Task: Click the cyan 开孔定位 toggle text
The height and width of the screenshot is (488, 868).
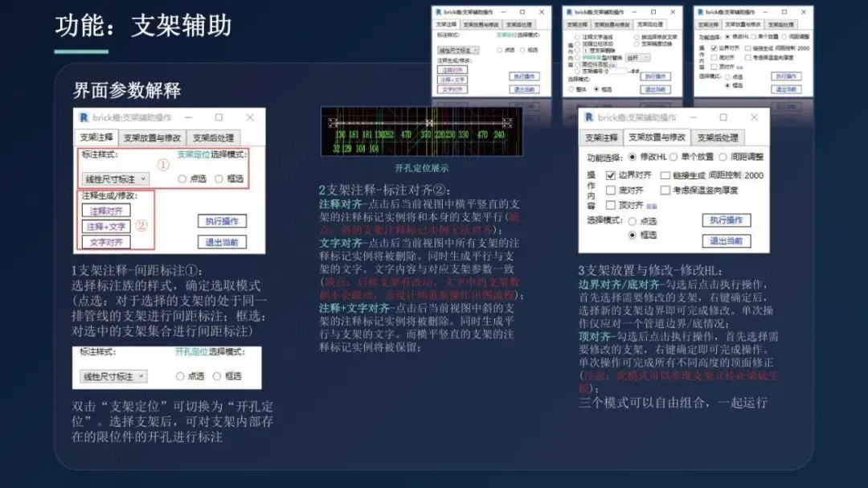Action: [191, 352]
